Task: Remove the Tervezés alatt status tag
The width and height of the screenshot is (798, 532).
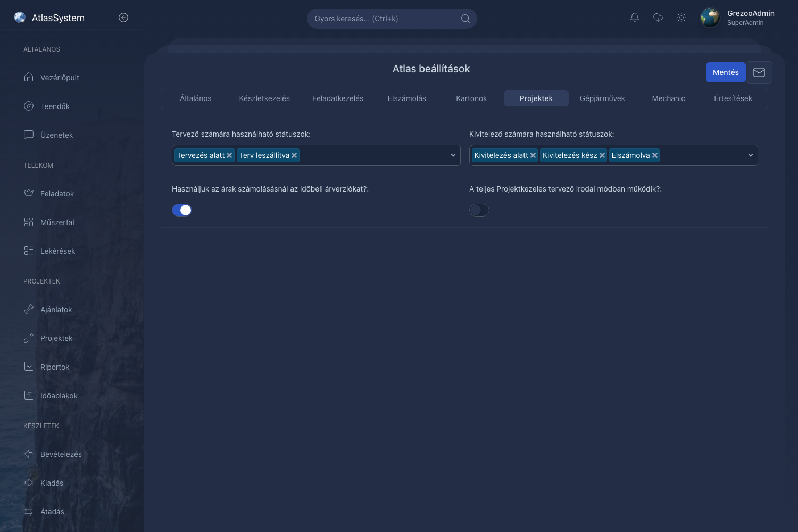Action: click(229, 155)
